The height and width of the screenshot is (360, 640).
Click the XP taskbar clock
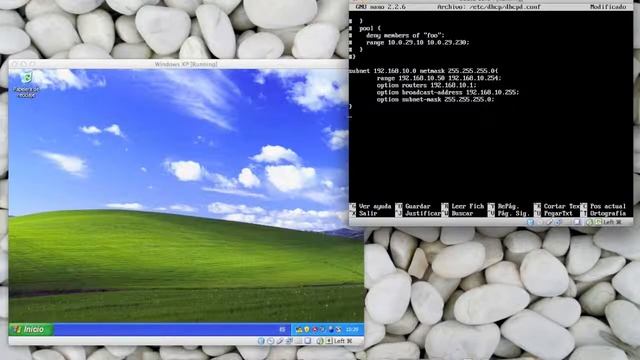tap(353, 329)
